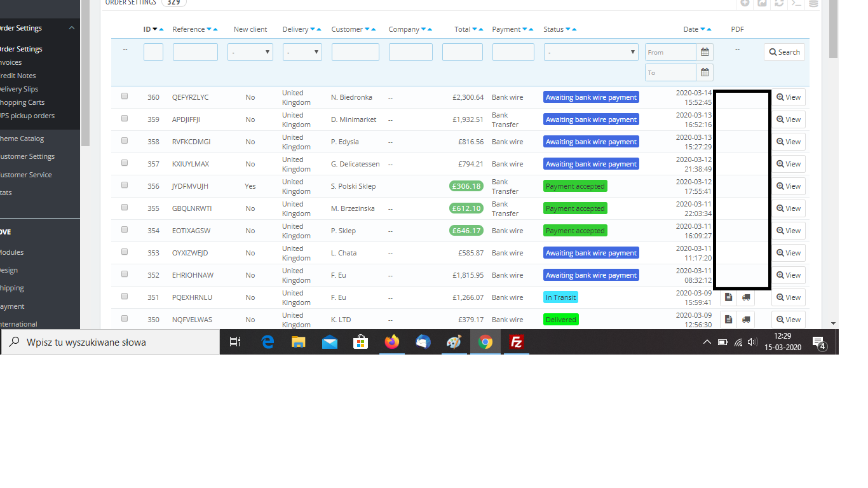This screenshot has height=488, width=868.
Task: View order 352 details
Action: coord(789,275)
